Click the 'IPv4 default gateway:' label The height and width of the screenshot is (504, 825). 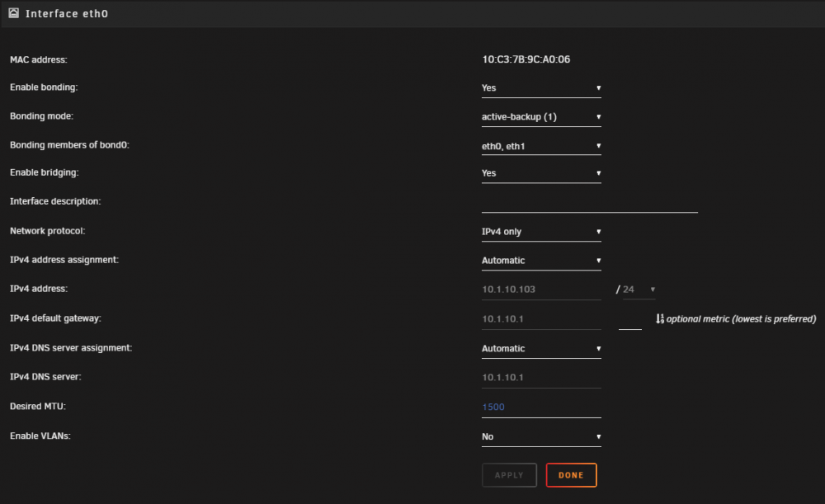(x=55, y=318)
